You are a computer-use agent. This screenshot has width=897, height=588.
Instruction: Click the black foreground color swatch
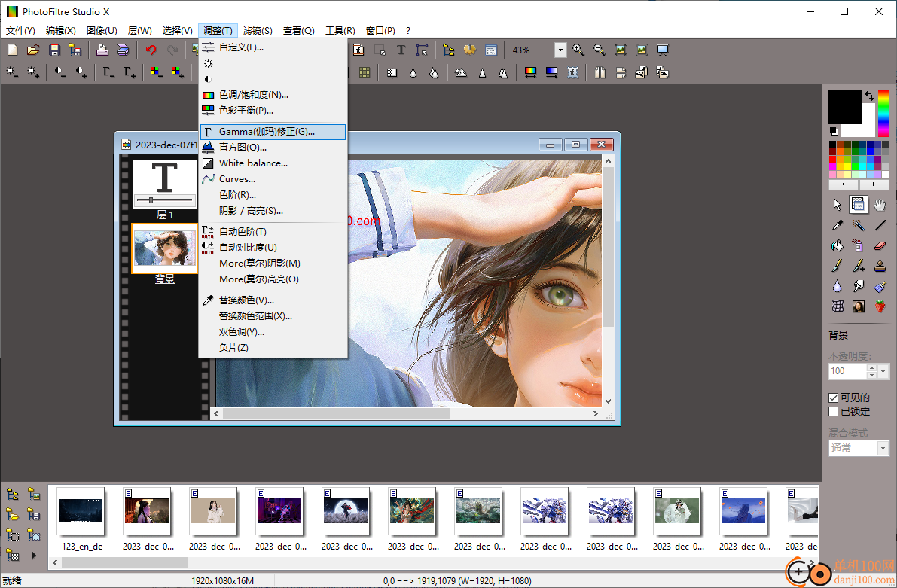(845, 107)
